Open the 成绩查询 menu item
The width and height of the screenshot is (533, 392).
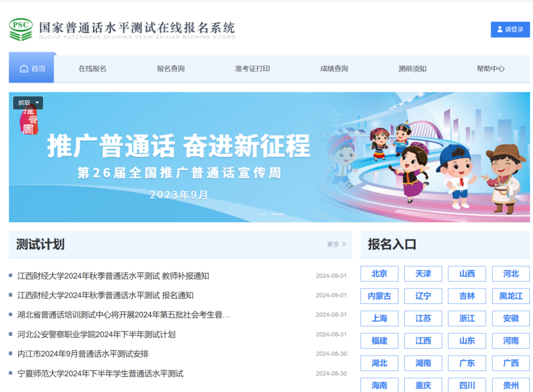(334, 68)
